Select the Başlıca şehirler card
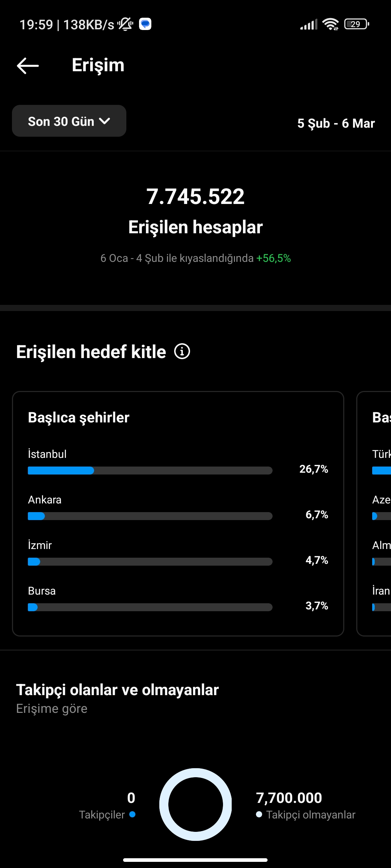Viewport: 391px width, 868px height. point(178,514)
